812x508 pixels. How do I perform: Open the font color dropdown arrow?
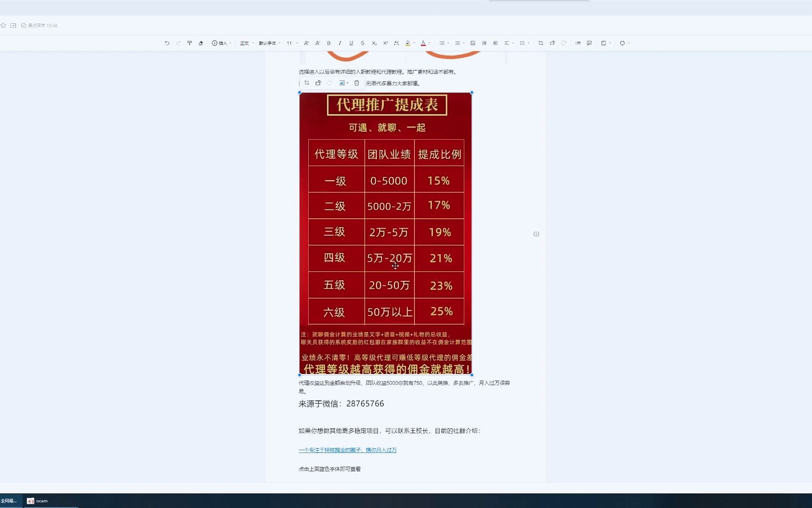pos(429,43)
